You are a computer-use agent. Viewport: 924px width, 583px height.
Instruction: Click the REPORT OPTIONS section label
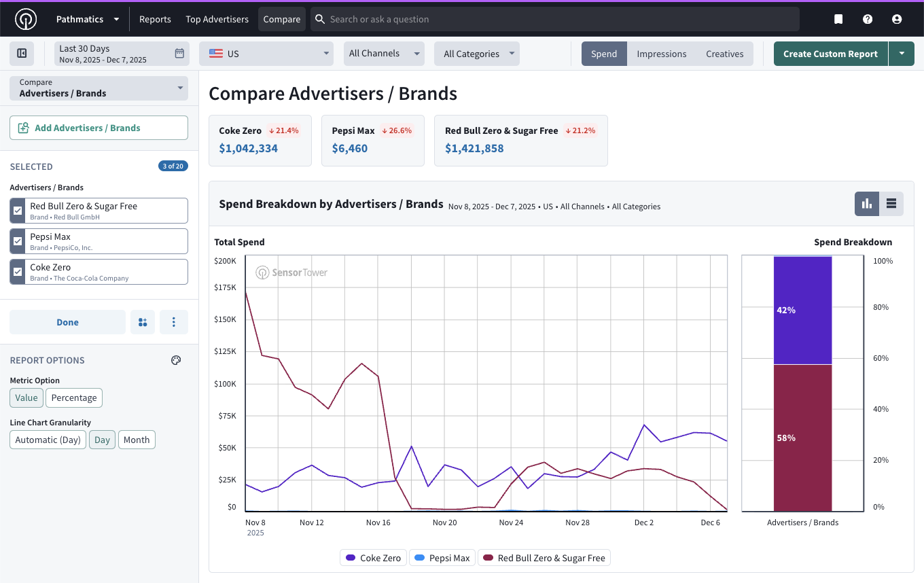coord(48,360)
